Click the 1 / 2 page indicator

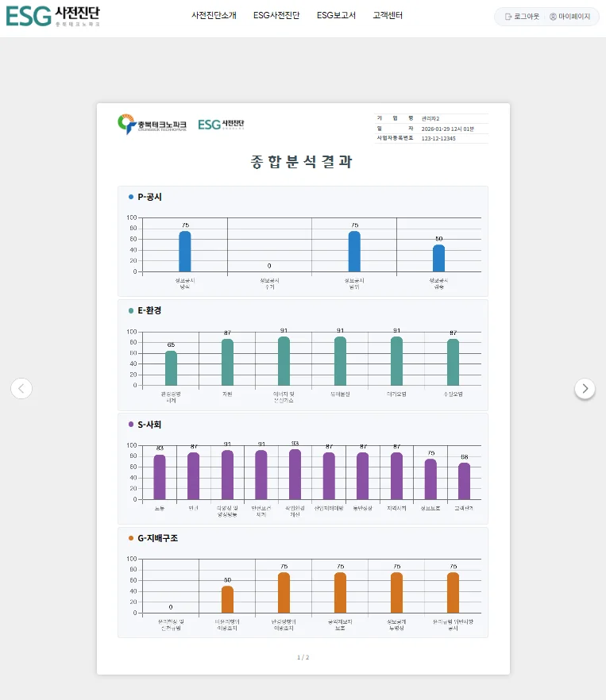tap(303, 657)
